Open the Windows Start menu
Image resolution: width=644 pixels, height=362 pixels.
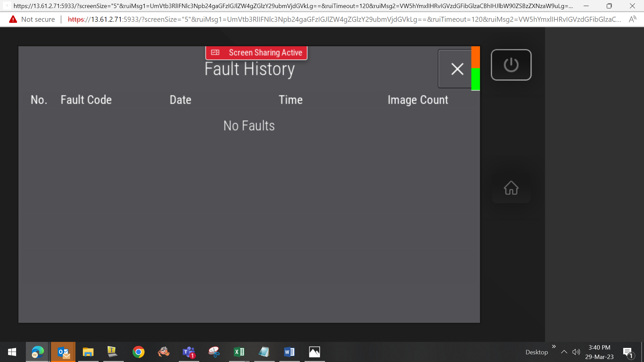[12, 352]
